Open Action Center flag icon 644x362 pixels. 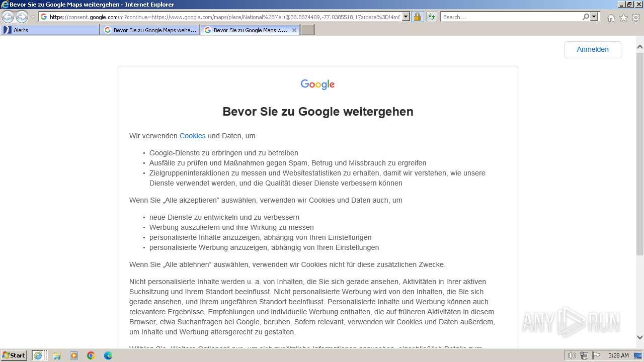tap(596, 355)
